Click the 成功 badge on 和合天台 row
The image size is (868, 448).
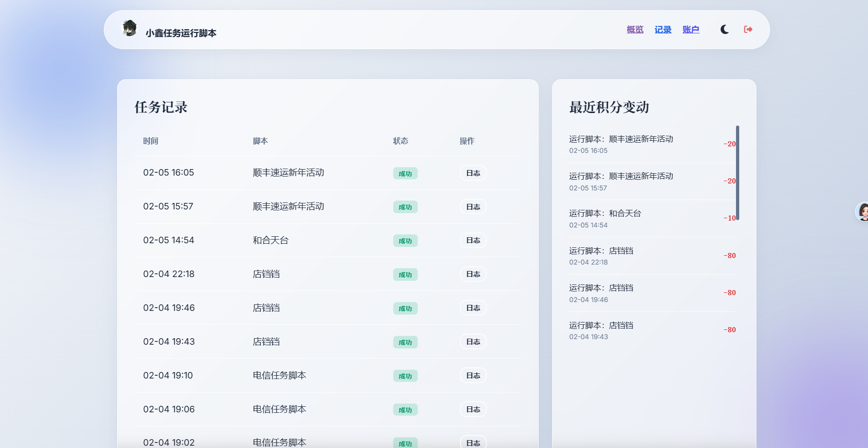pyautogui.click(x=405, y=240)
